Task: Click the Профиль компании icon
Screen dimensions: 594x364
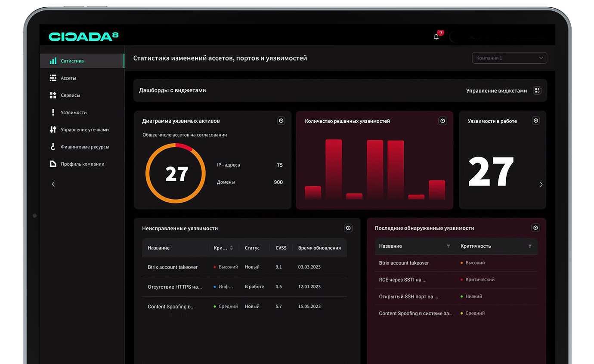Action: coord(53,164)
